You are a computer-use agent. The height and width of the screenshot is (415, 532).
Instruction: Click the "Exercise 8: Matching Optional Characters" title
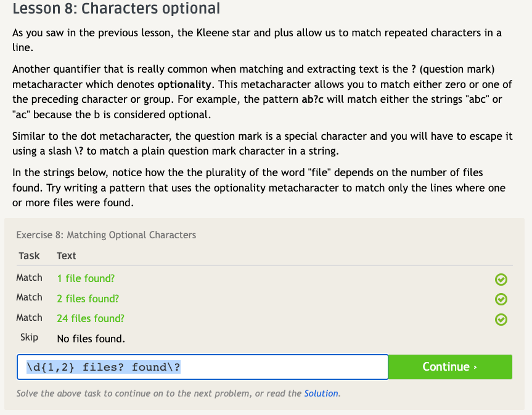(106, 235)
